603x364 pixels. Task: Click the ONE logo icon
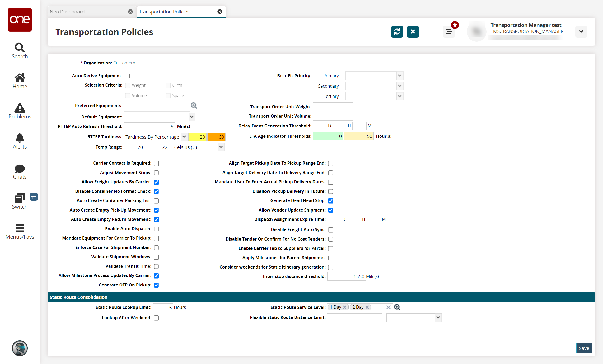coord(20,20)
